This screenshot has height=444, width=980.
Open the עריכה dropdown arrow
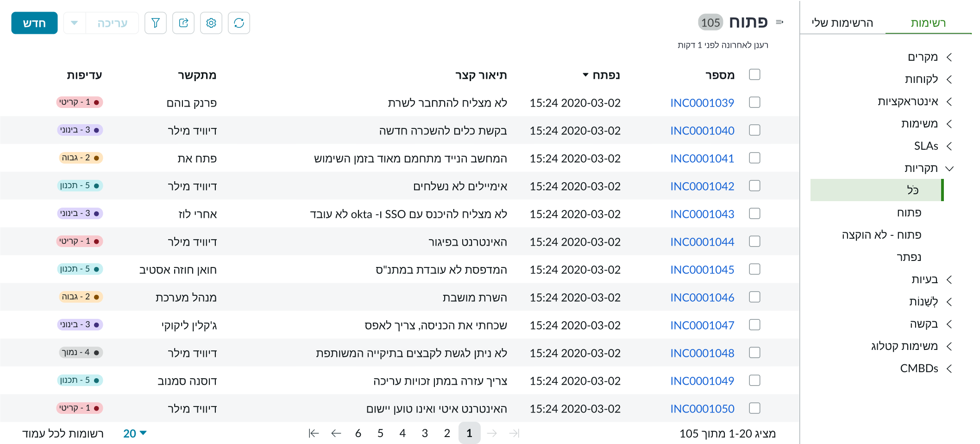click(74, 22)
